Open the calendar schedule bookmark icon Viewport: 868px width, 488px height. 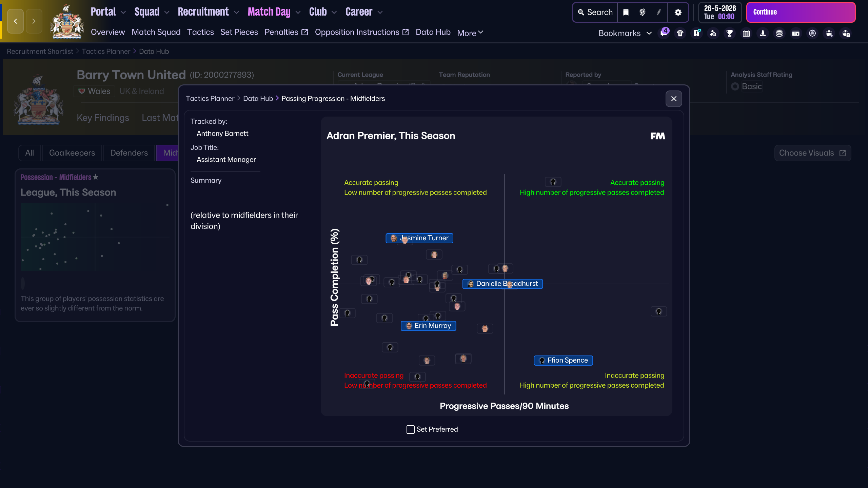(x=746, y=33)
